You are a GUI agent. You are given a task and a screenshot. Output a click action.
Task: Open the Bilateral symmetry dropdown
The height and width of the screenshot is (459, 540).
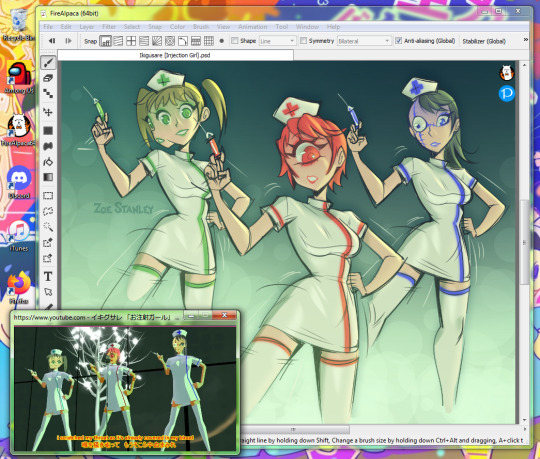364,41
